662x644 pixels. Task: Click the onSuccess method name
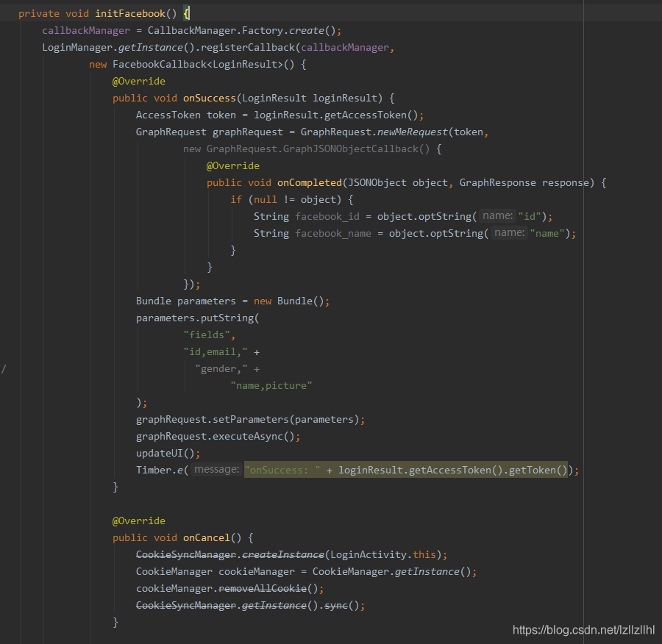coord(210,99)
